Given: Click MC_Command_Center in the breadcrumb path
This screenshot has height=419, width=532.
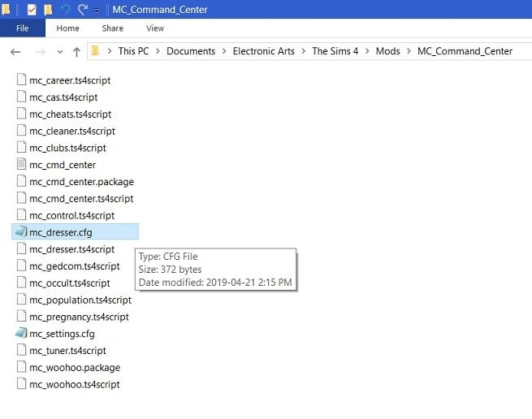Looking at the screenshot, I should pos(465,51).
